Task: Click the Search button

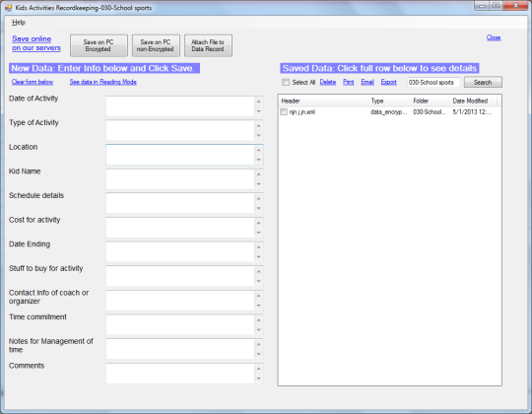Action: tap(483, 82)
